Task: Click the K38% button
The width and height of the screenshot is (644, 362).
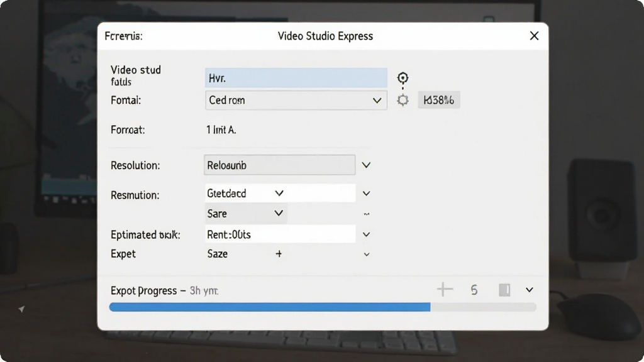Action: [438, 100]
